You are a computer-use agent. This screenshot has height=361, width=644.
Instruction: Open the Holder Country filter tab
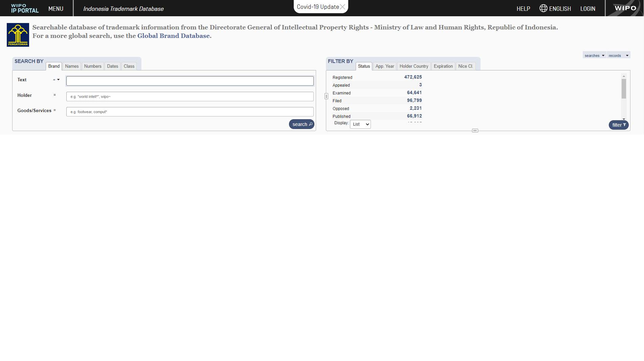pos(414,66)
